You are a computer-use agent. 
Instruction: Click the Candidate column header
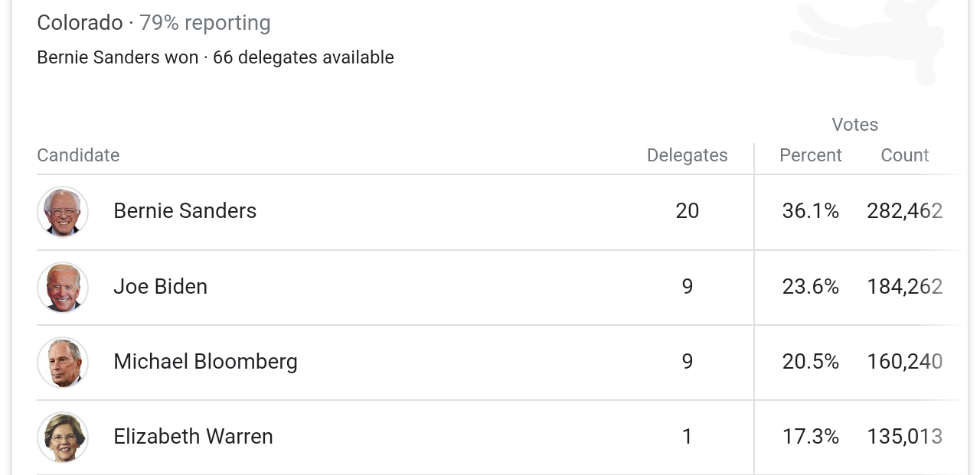point(78,155)
